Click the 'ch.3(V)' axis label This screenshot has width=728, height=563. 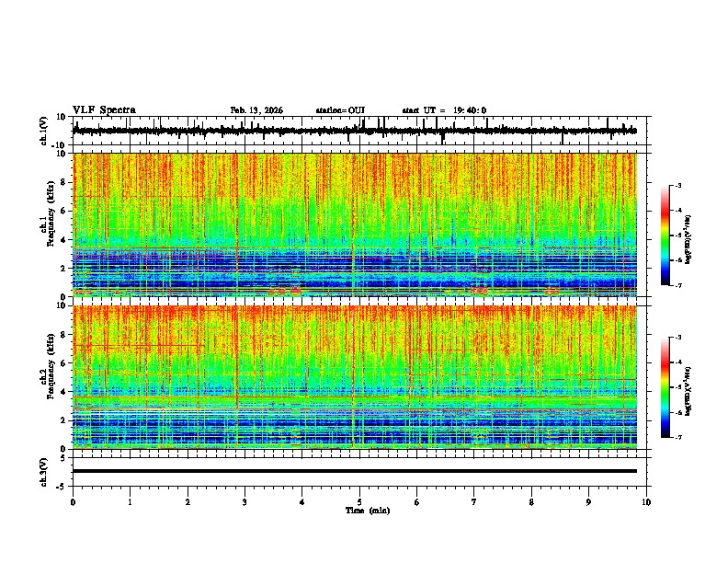44,472
